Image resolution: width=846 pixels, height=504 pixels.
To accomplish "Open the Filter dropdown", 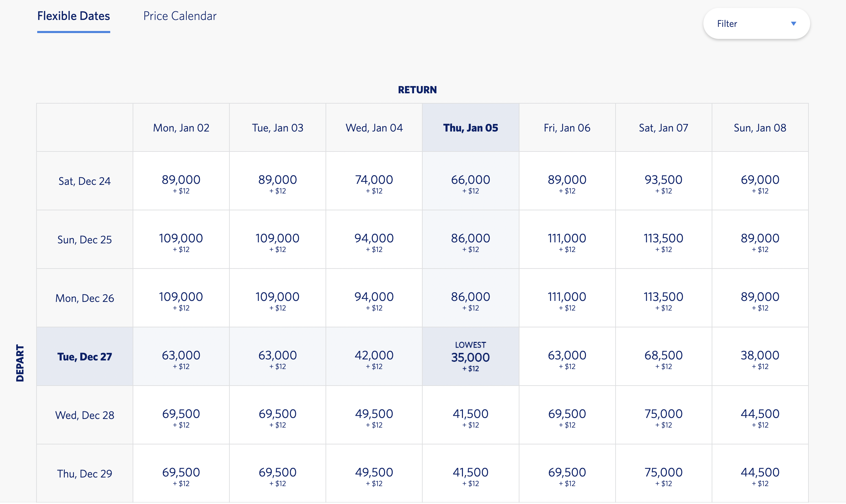I will coord(756,24).
